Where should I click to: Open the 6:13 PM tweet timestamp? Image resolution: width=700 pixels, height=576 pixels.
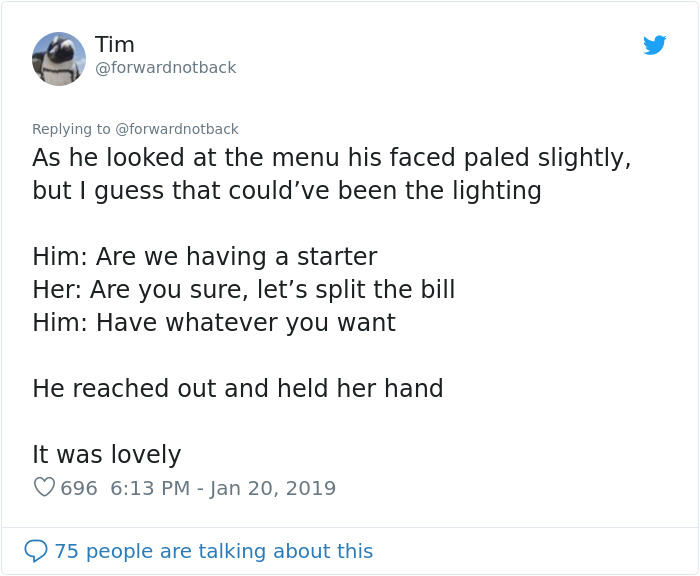[x=150, y=488]
